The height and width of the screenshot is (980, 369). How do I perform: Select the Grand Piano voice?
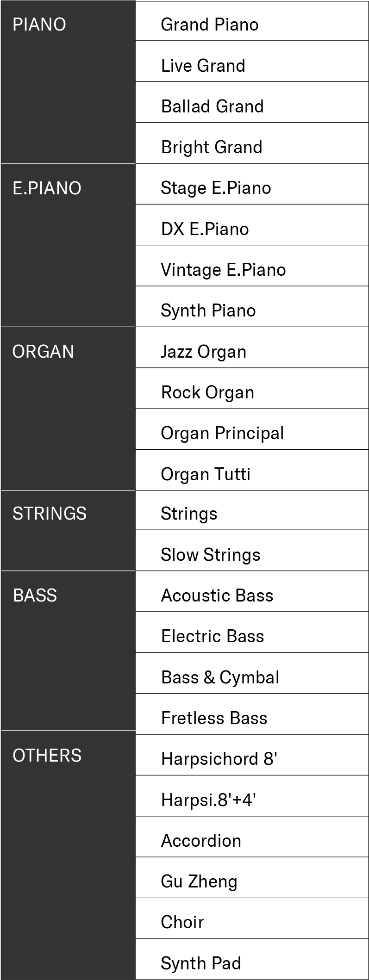[209, 25]
